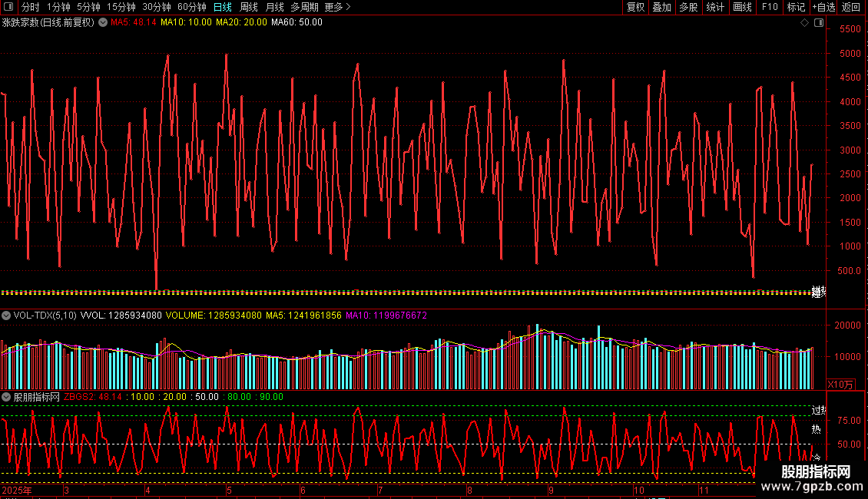Click the F10 company info button
Image resolution: width=868 pixels, height=499 pixels.
coord(769,7)
